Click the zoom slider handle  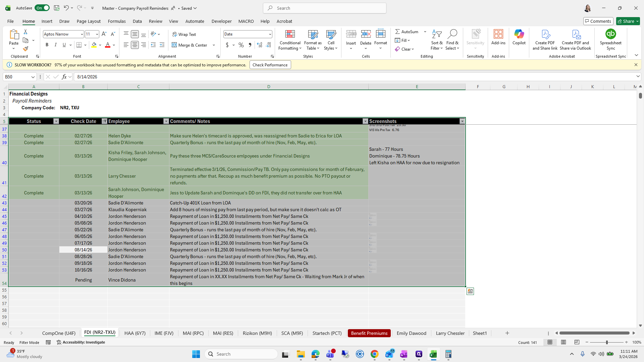[x=606, y=342]
